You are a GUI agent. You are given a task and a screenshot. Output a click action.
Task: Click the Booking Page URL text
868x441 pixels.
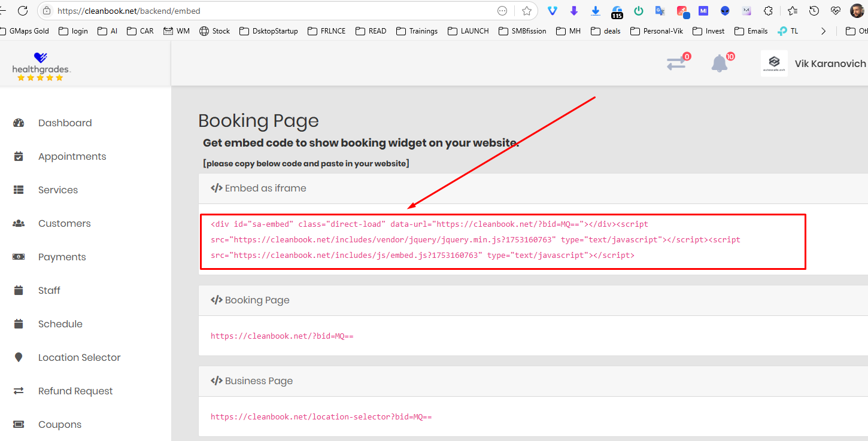click(x=282, y=336)
